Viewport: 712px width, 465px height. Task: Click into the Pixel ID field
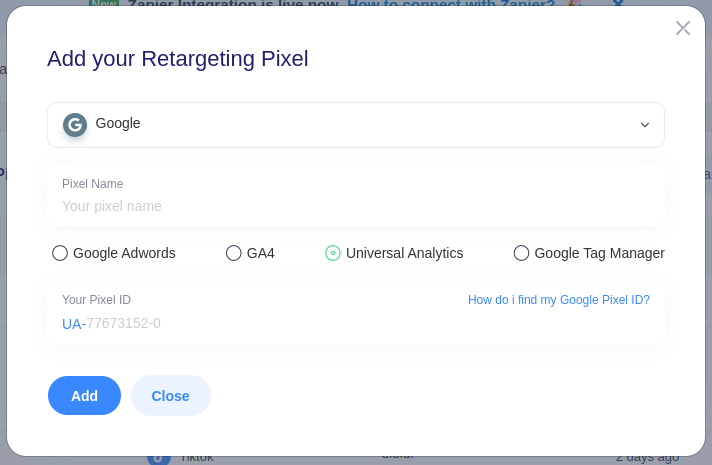click(356, 323)
